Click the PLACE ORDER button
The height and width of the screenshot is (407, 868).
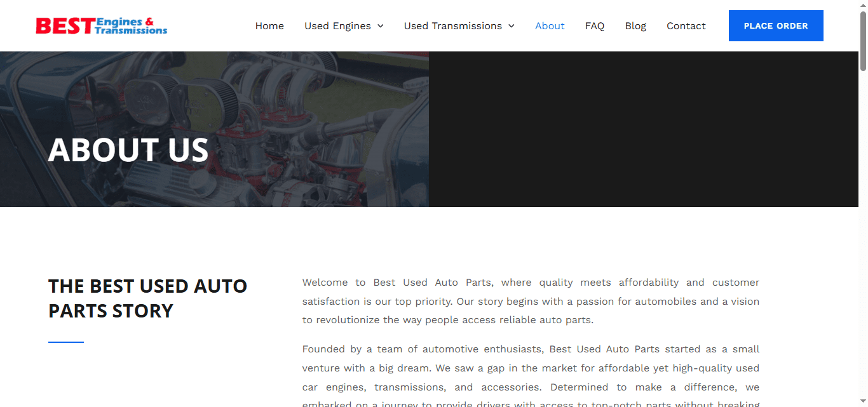coord(776,26)
